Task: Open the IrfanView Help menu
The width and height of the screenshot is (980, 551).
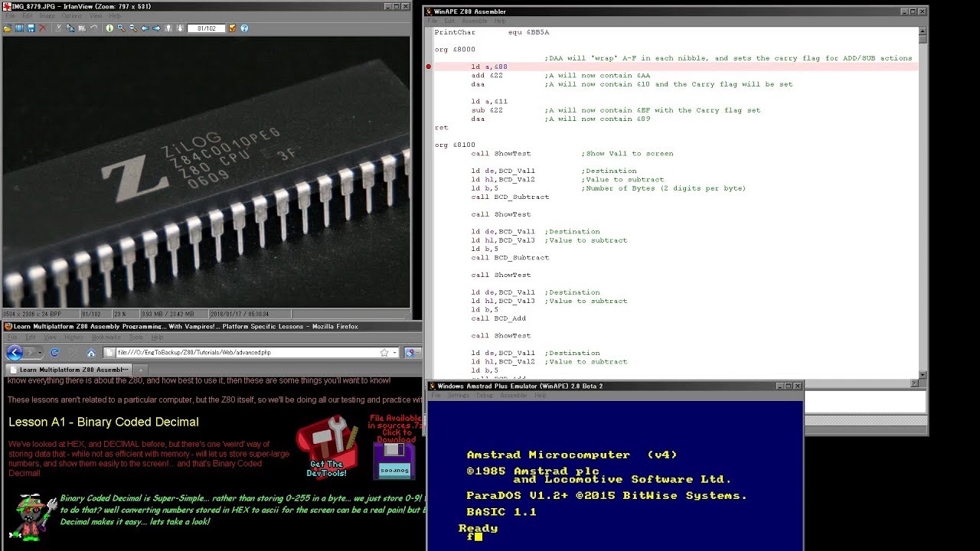Action: pyautogui.click(x=115, y=15)
